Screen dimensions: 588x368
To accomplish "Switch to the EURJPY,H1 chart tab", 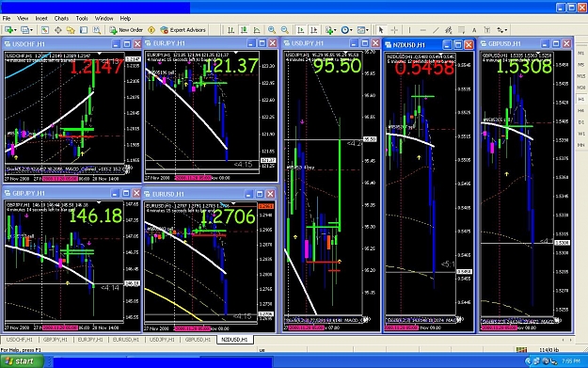I will click(90, 340).
